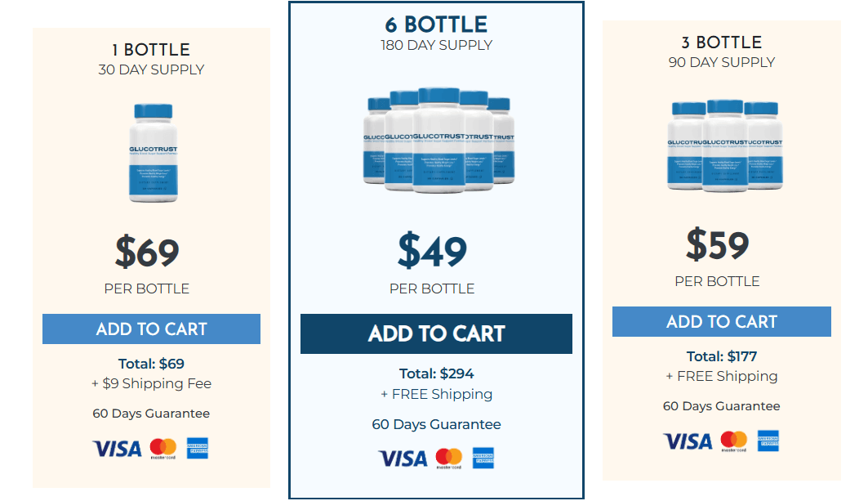Click the American Express icon under 1 Bottle plan
This screenshot has width=868, height=501.
(x=197, y=448)
